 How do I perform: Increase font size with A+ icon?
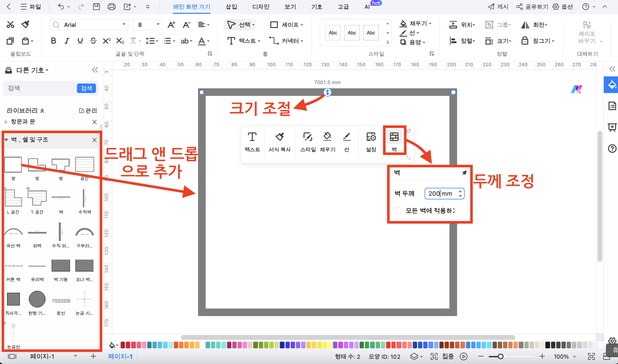(171, 25)
